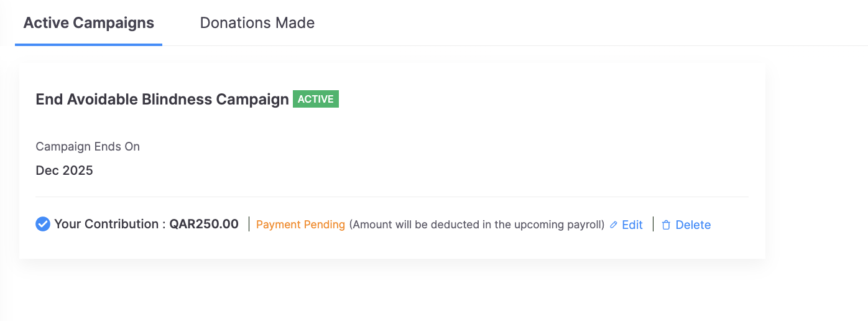This screenshot has height=321, width=868.
Task: Click the separator between Edit and Delete
Action: pos(653,225)
